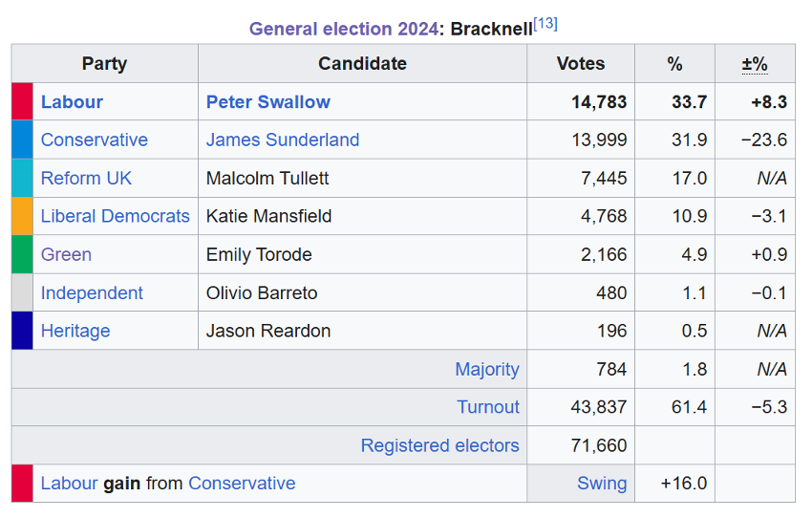Click the Labour party link
The height and width of the screenshot is (518, 812).
[x=72, y=102]
